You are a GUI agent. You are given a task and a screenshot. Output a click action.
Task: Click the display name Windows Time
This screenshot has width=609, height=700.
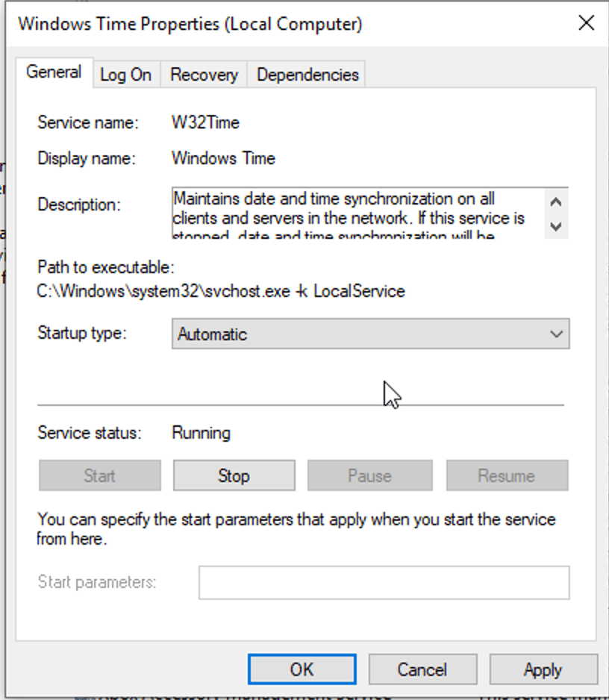[x=223, y=158]
